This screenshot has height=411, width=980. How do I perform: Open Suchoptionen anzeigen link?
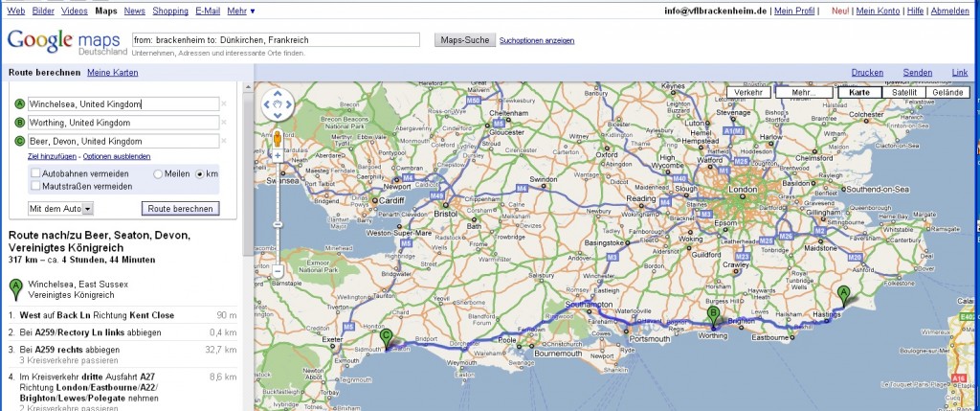tap(536, 40)
